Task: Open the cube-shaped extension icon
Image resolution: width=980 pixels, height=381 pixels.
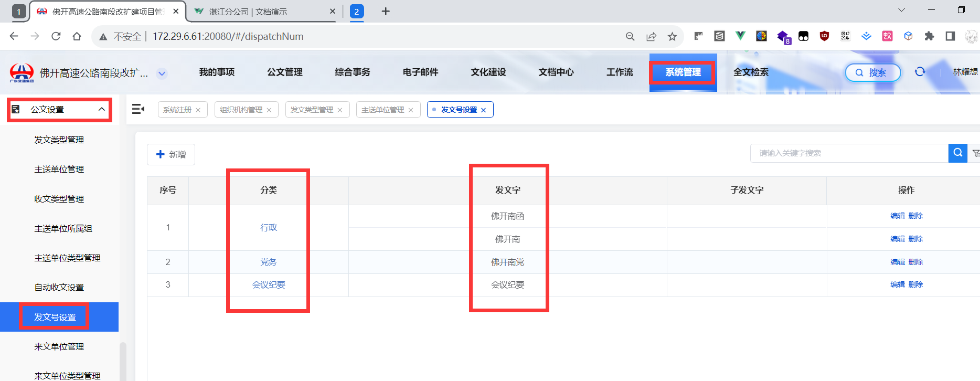Action: point(908,36)
